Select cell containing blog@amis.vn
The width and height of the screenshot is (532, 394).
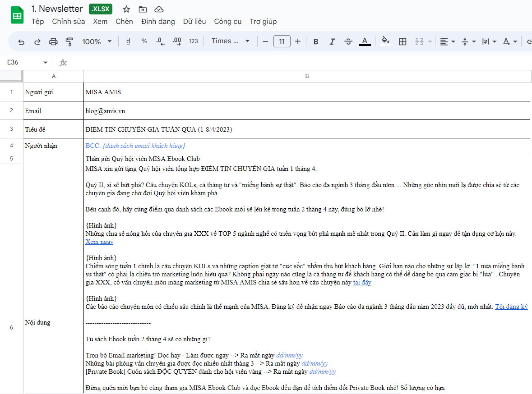[x=307, y=110]
